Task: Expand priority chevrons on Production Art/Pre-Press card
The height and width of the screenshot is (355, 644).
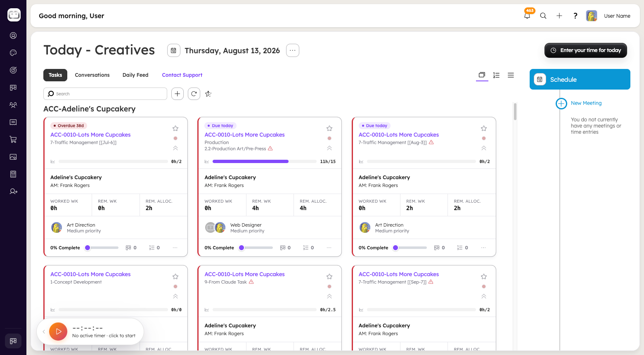Action: 329,148
